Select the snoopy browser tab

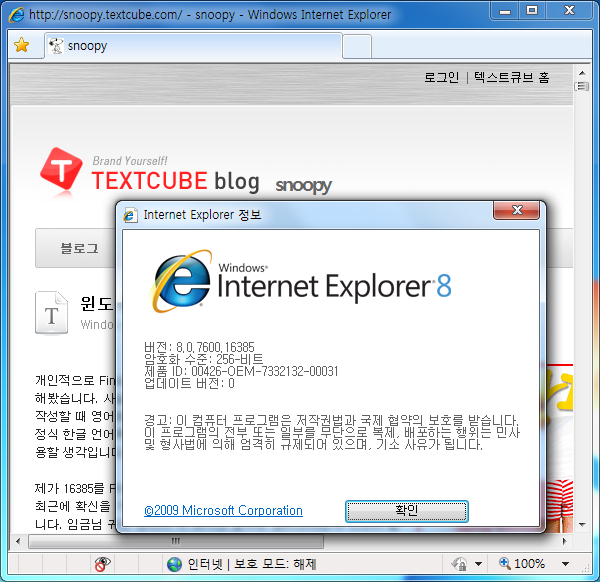[x=193, y=46]
